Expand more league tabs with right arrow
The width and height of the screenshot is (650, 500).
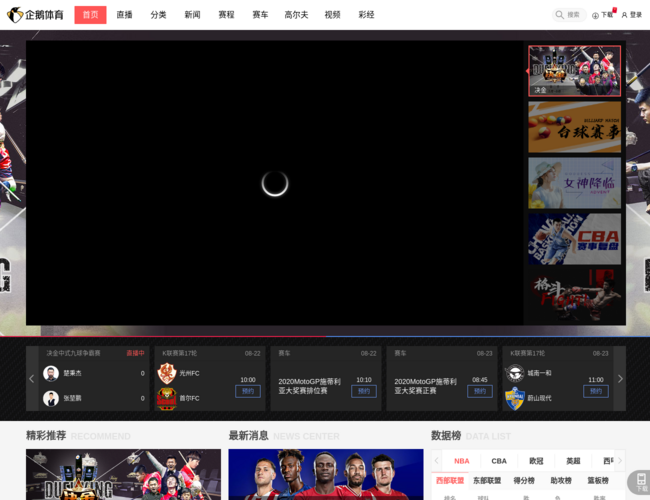(x=620, y=461)
